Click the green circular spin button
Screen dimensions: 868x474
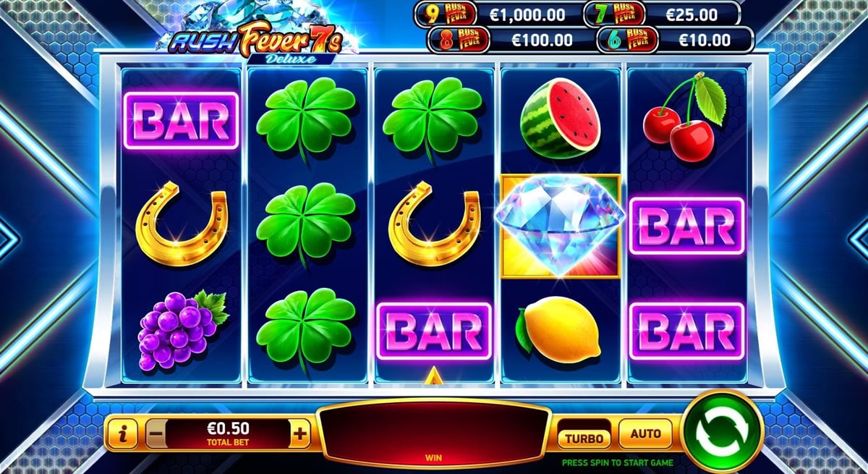[x=721, y=433]
